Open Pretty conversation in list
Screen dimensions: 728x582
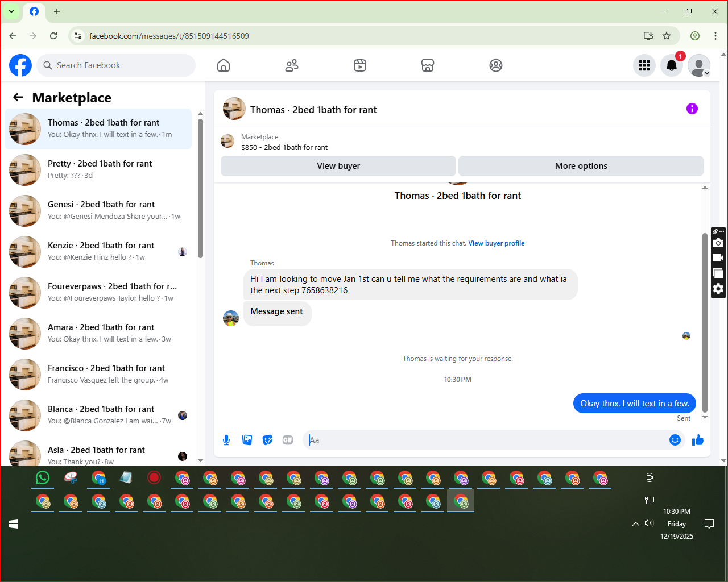point(98,170)
